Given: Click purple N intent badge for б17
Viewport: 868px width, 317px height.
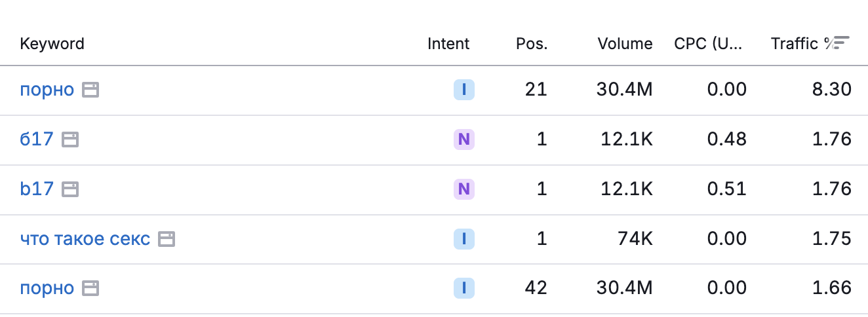Looking at the screenshot, I should (x=464, y=140).
